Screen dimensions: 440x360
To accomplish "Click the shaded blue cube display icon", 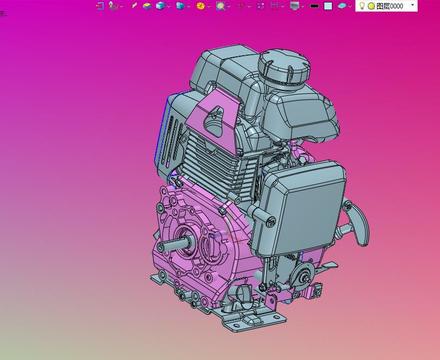I will 180,6.
